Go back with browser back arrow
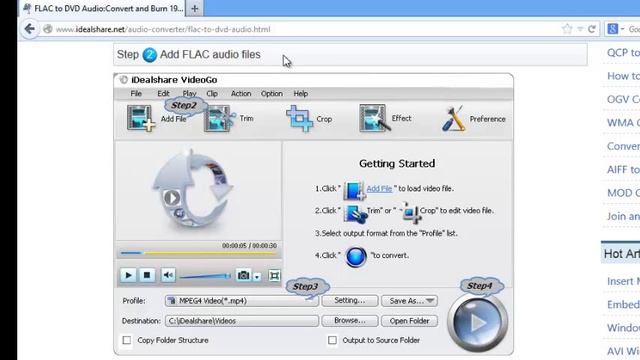 (29, 29)
